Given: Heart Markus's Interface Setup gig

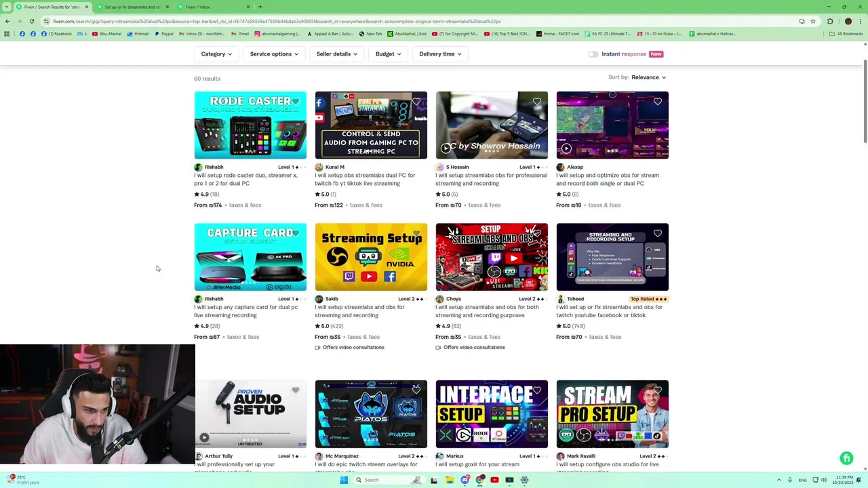Looking at the screenshot, I should pyautogui.click(x=537, y=390).
